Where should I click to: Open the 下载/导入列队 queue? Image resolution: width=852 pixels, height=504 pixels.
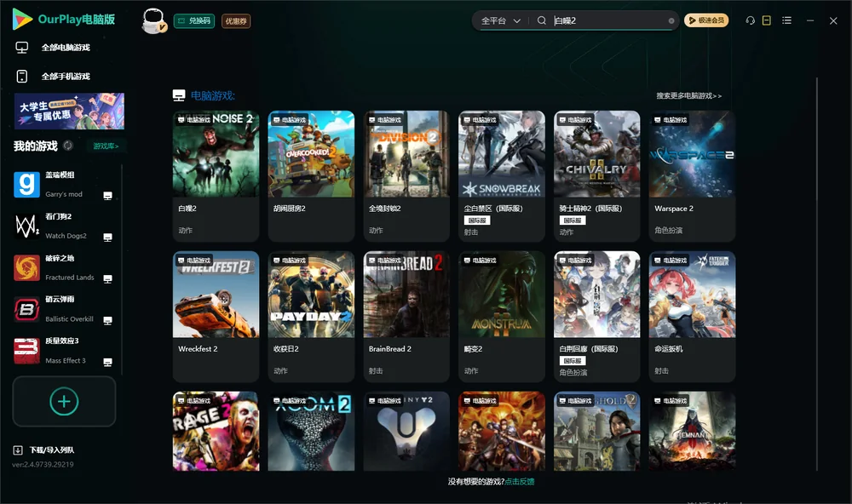(x=52, y=450)
